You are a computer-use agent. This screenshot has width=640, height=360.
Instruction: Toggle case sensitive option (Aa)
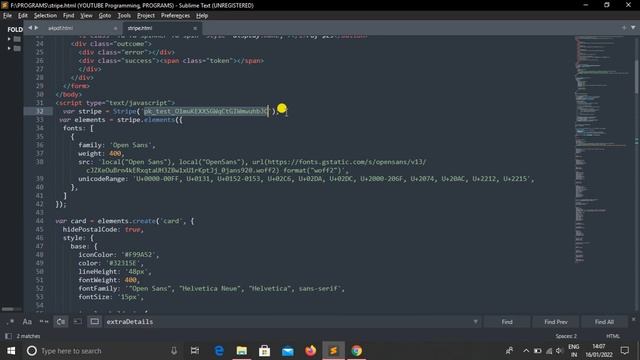coord(27,322)
